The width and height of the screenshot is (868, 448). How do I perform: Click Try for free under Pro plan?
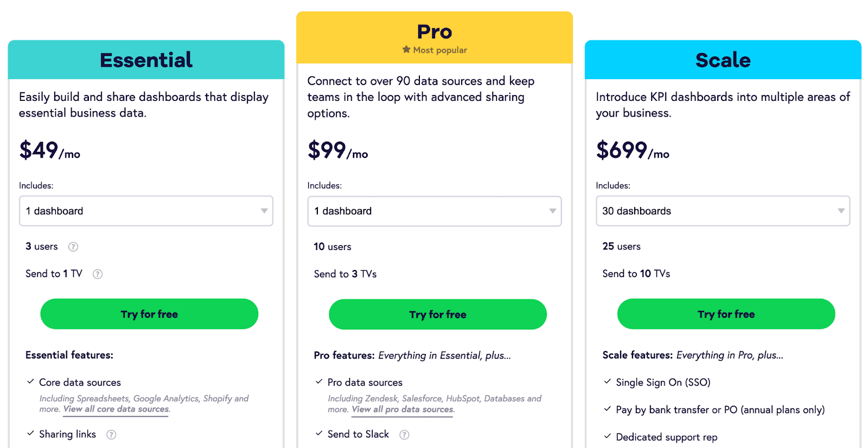[x=438, y=315]
